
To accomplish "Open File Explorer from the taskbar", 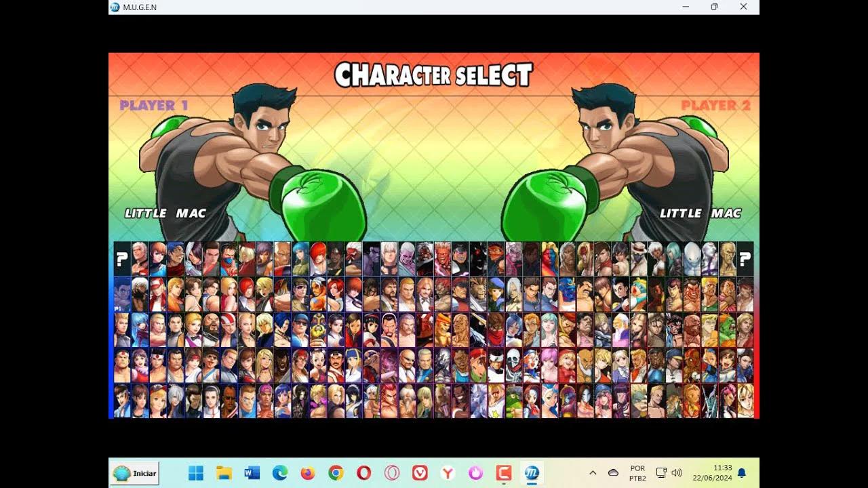I will pyautogui.click(x=224, y=473).
